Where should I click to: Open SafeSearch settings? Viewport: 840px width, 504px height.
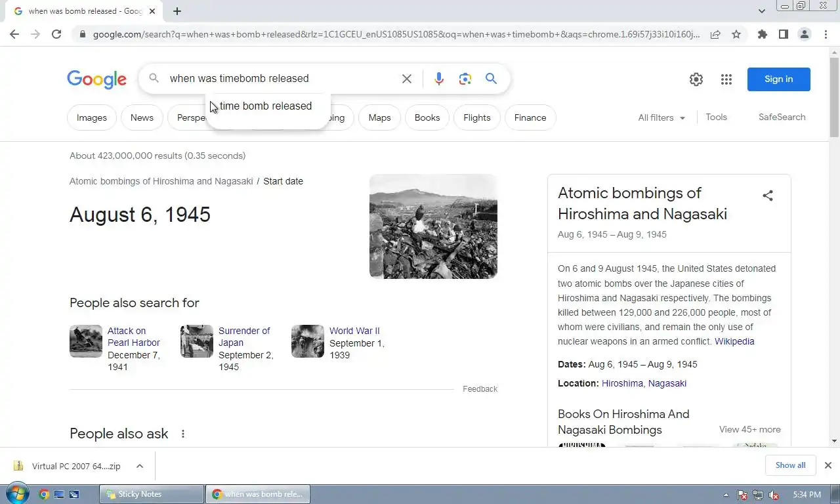pos(782,117)
